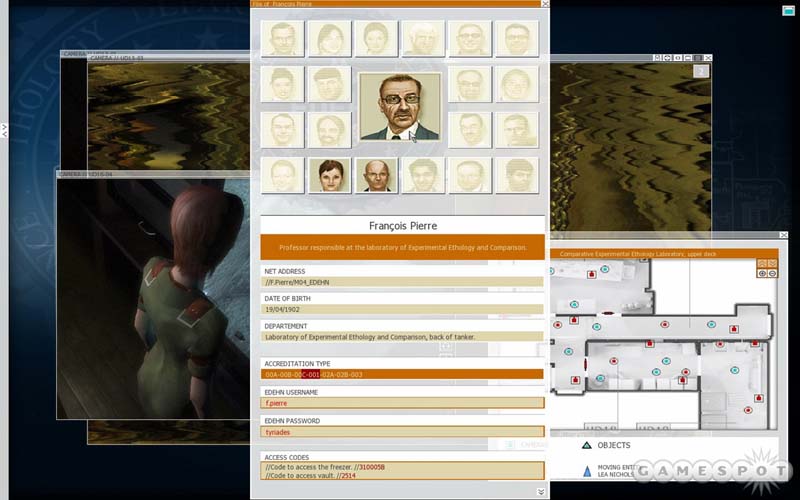Click the dark square icon in the camera toolbar
Viewport: 800px width, 500px height.
tap(697, 58)
